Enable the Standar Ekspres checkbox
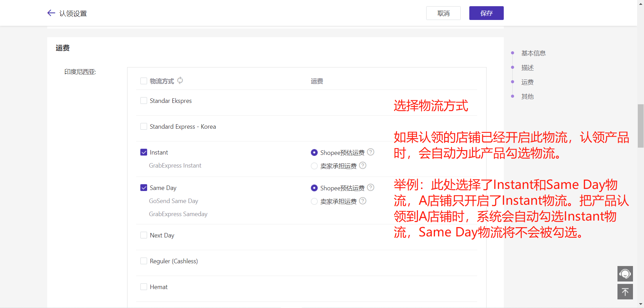Screen dimensions: 644x308 pyautogui.click(x=144, y=101)
